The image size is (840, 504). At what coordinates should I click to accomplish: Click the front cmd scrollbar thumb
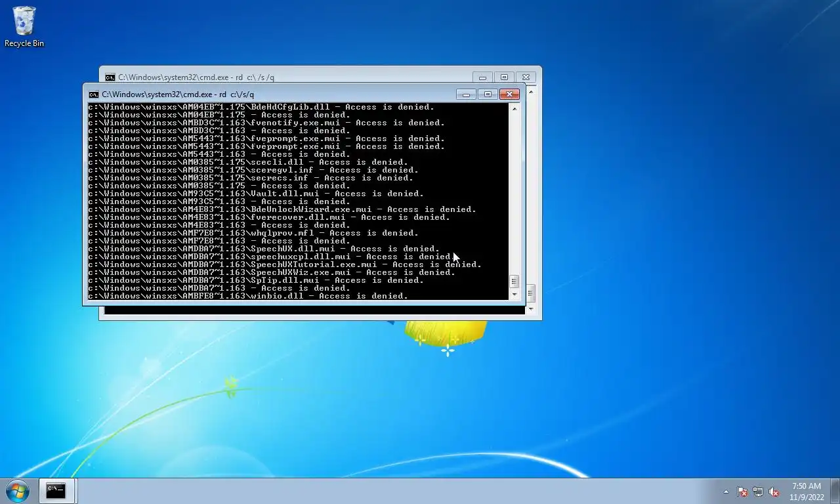coord(514,282)
